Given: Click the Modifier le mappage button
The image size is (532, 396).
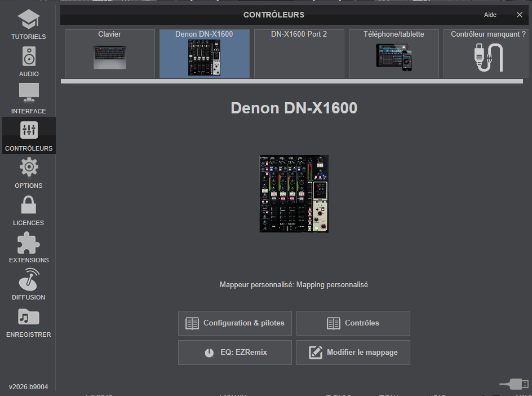Looking at the screenshot, I should [353, 353].
